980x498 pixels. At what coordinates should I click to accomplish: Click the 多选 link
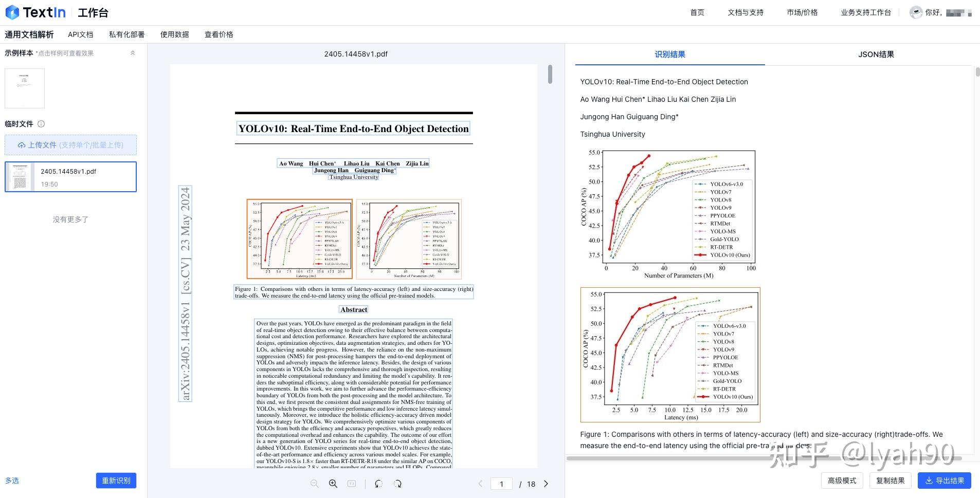(x=12, y=481)
